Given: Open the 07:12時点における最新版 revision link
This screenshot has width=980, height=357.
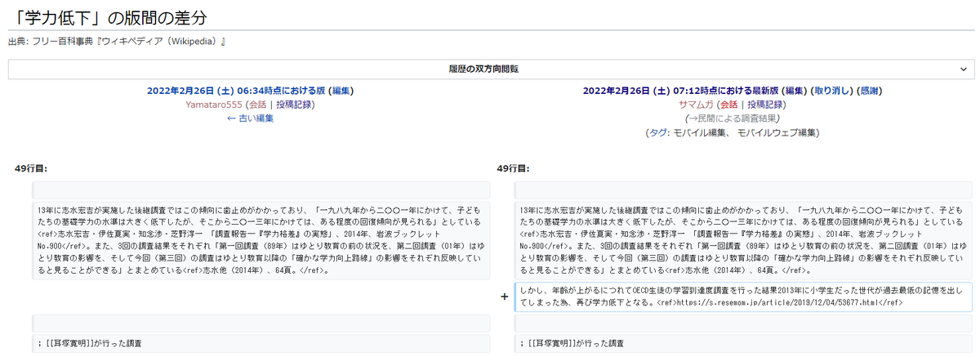Looking at the screenshot, I should [680, 91].
